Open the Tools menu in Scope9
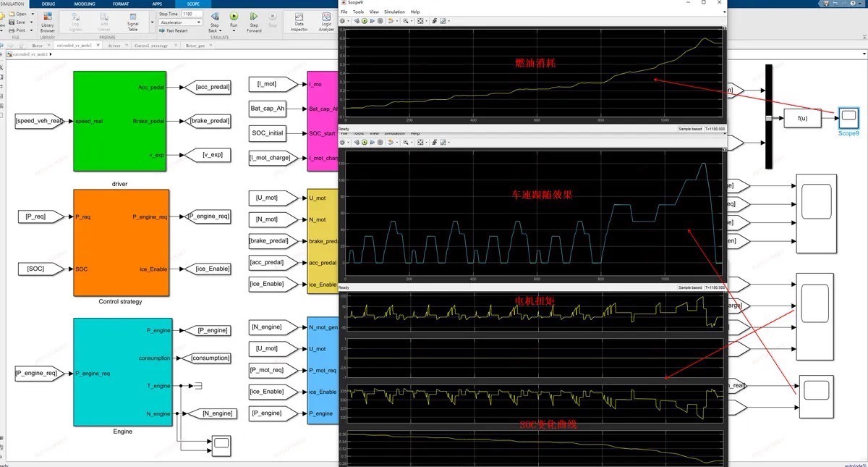The width and height of the screenshot is (868, 467). (x=358, y=12)
